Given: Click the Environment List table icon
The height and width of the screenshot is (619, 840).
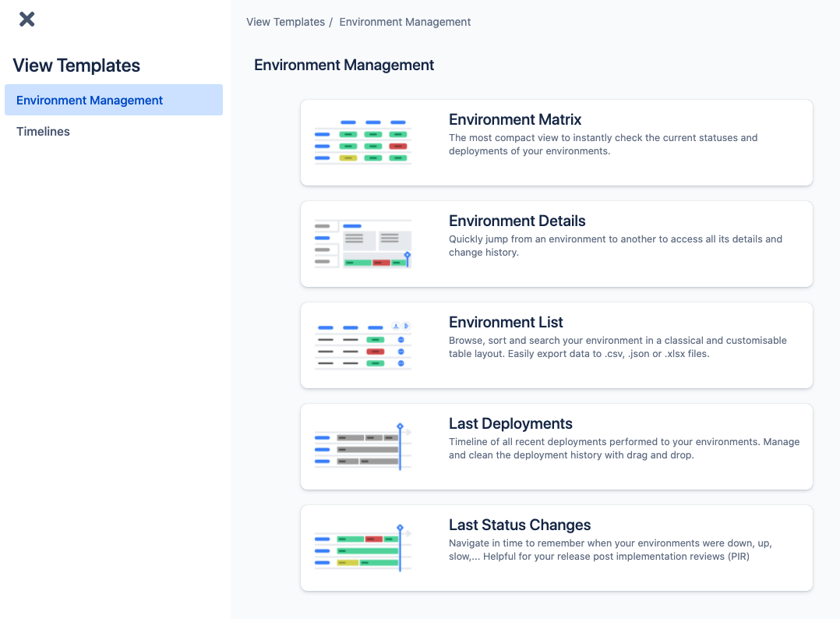Looking at the screenshot, I should pos(362,345).
